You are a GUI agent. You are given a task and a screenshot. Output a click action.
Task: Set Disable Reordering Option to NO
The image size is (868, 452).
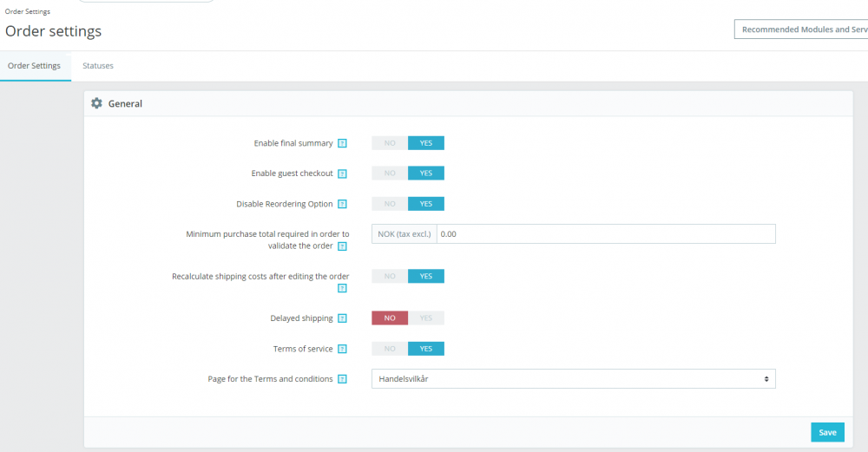[390, 204]
